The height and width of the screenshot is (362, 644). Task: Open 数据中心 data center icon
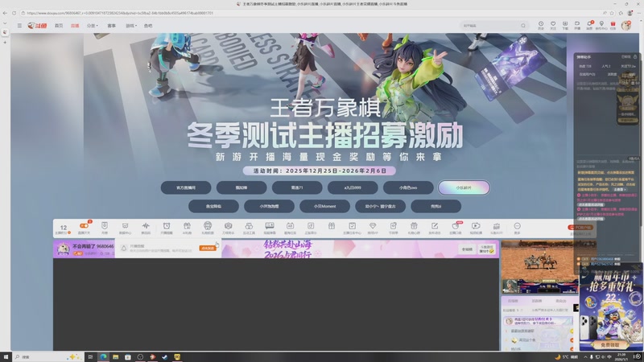[125, 226]
